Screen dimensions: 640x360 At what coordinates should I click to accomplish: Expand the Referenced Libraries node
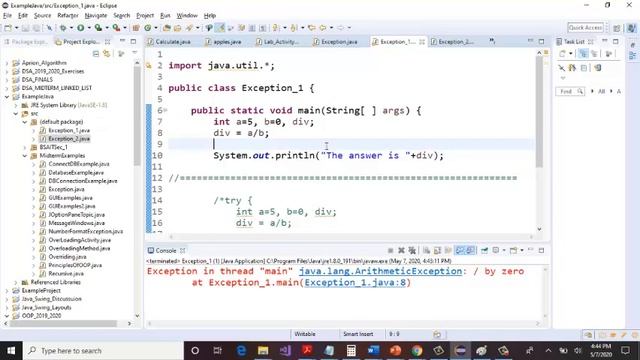(x=16, y=282)
